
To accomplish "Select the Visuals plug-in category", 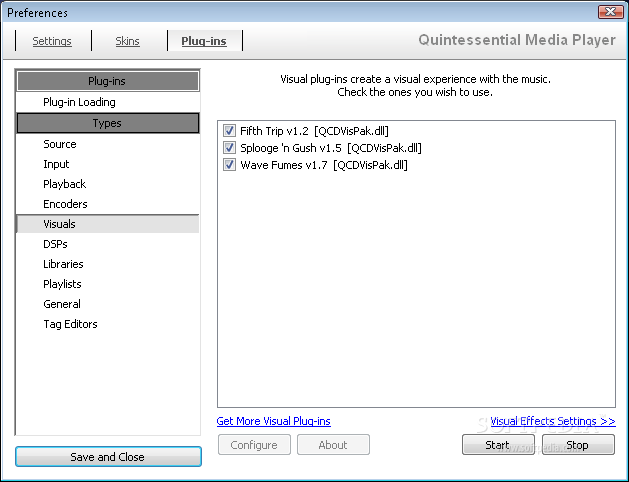I will pyautogui.click(x=108, y=224).
